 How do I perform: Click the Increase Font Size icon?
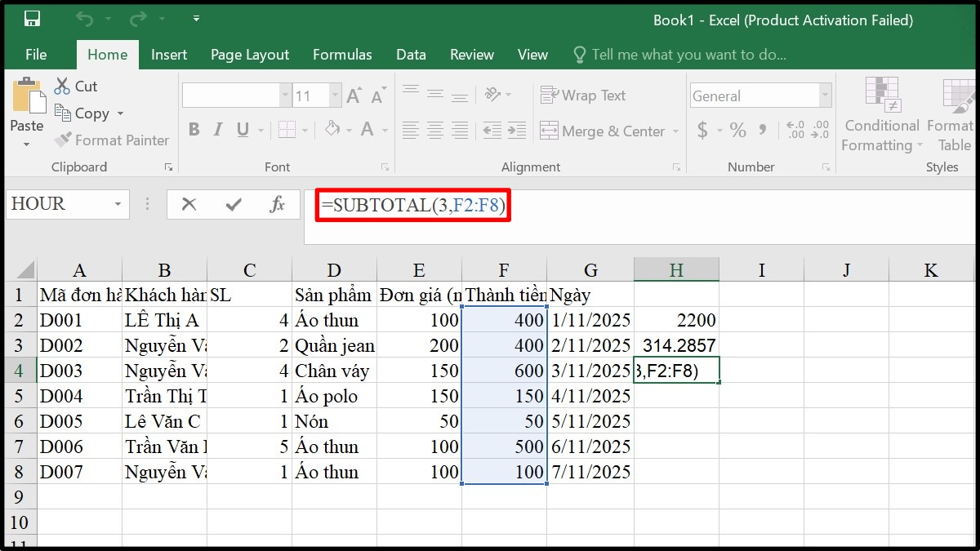click(x=354, y=93)
